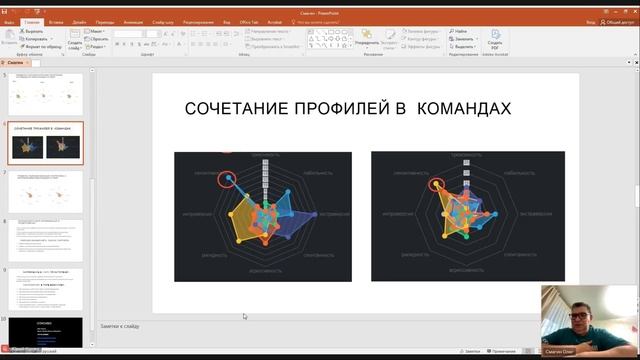Switch to the Анимация tab

(133, 22)
